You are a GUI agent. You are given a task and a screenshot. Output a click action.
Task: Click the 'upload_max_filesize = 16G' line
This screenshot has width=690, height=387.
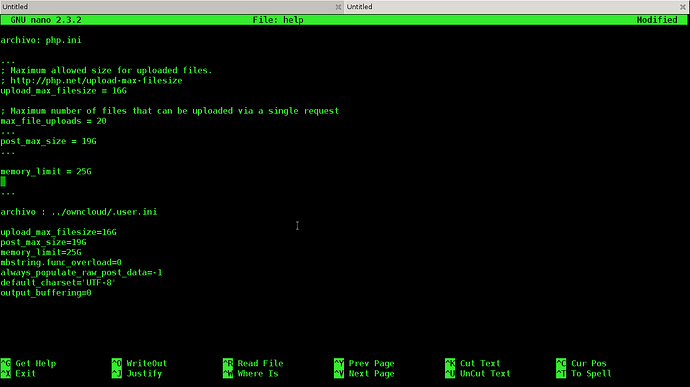[x=63, y=91]
